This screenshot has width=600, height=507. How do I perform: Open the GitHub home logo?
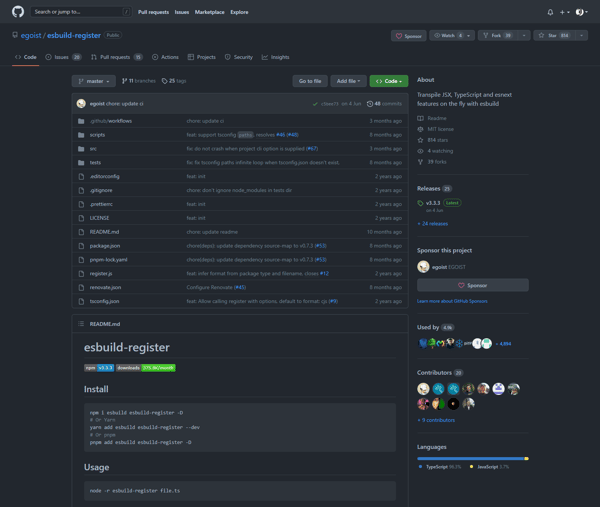point(18,12)
